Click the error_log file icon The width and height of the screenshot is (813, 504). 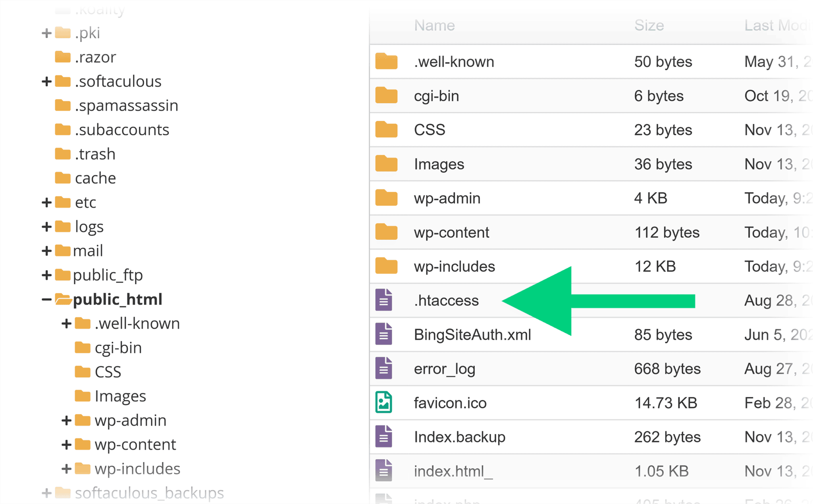[383, 368]
